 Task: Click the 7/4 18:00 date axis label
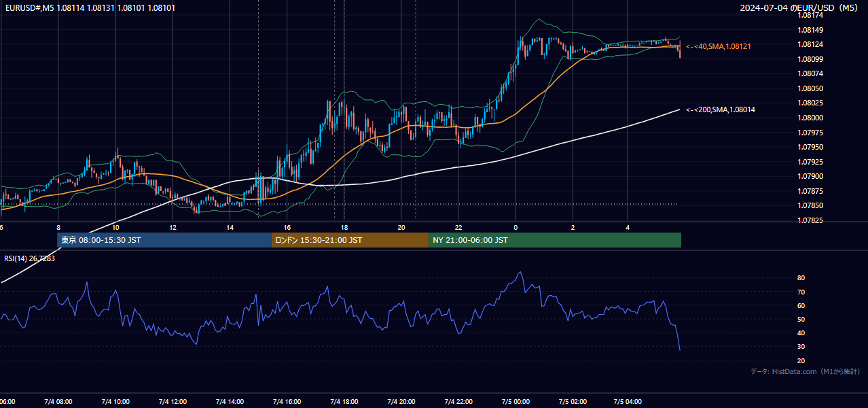(x=344, y=401)
